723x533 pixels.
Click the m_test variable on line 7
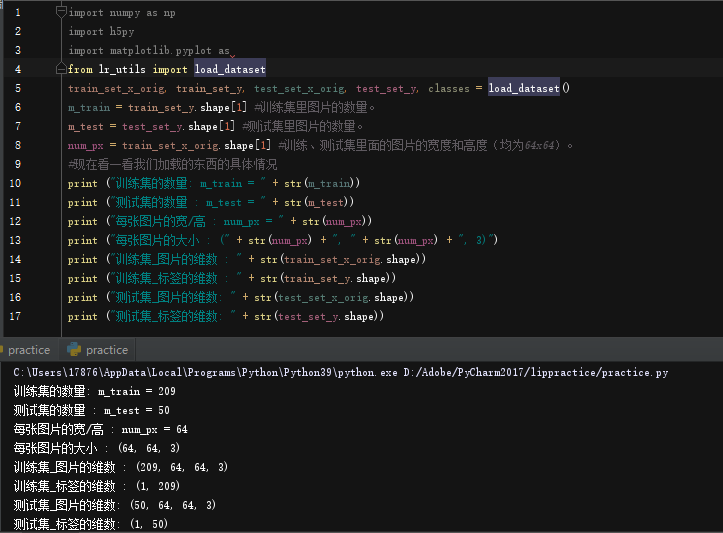tap(86, 126)
